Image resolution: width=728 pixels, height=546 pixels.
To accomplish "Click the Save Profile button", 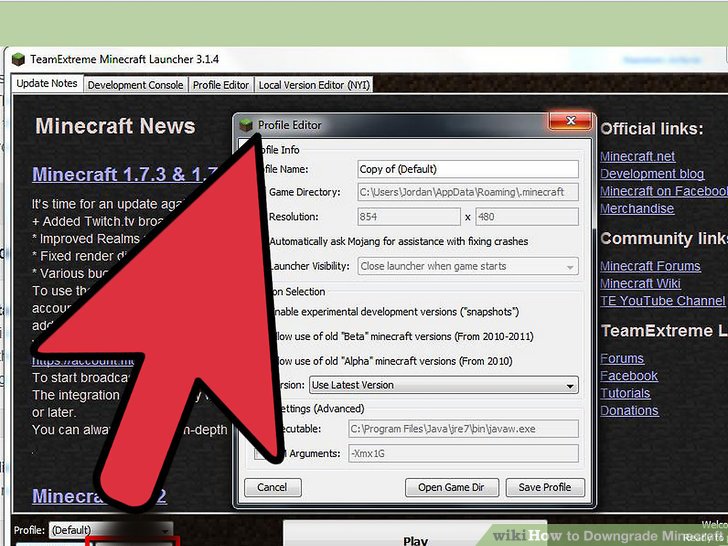I will coord(545,488).
